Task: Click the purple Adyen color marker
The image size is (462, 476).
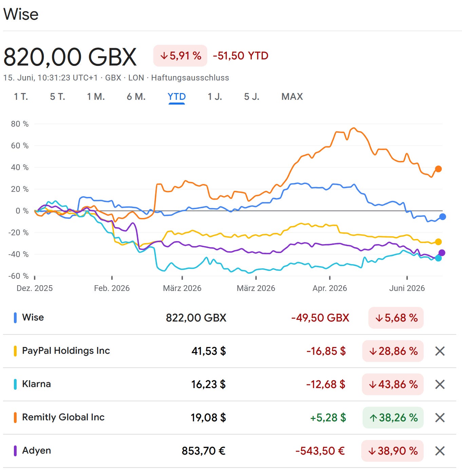Action: pos(15,451)
